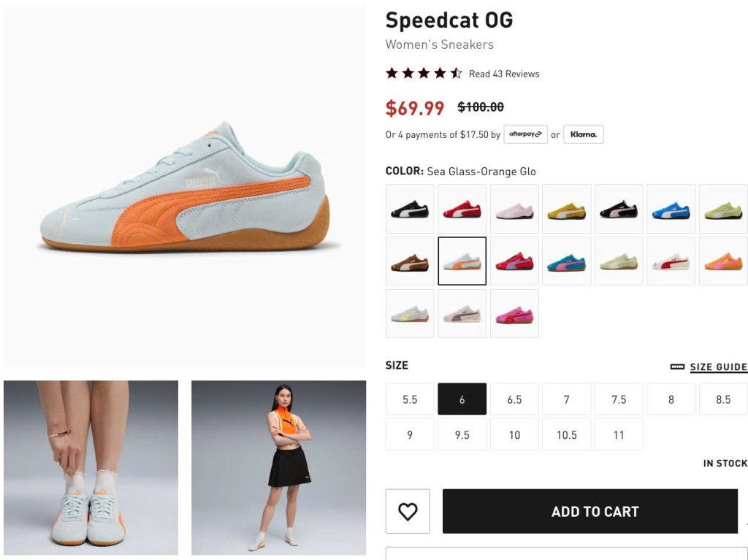Click the Add to Cart button
748x560 pixels.
(590, 511)
